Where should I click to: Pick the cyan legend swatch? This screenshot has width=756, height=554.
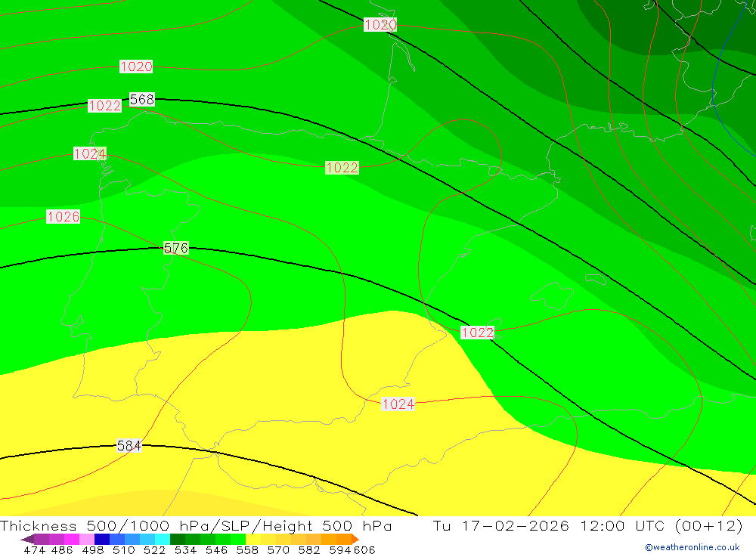pyautogui.click(x=163, y=539)
